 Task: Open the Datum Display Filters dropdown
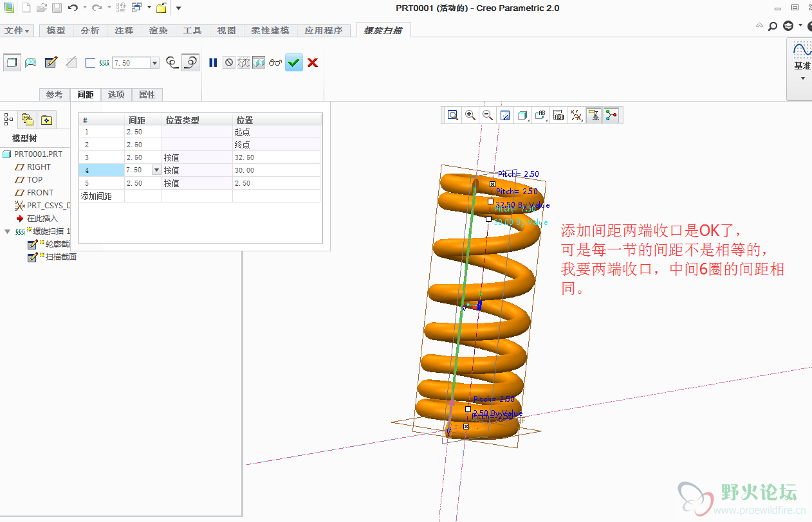pos(577,115)
